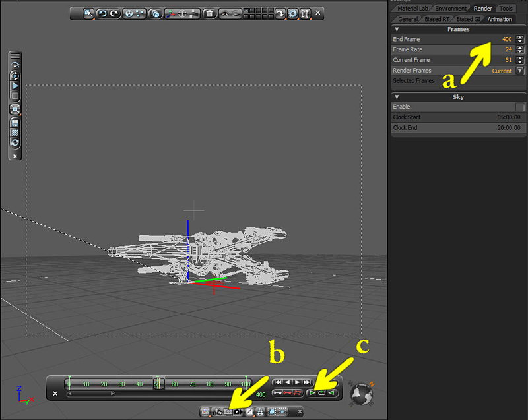Toggle the eye visibility icon in toolbar
Screen dimensions: 528x420
224,13
